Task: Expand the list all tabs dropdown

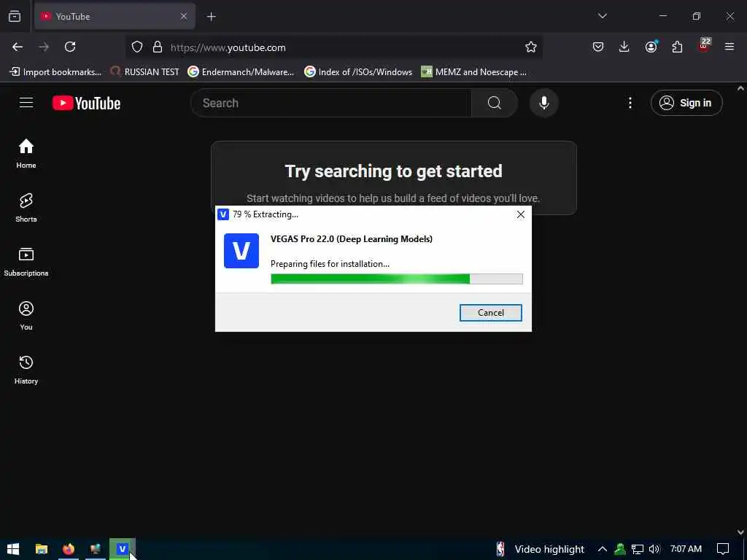Action: 602,16
